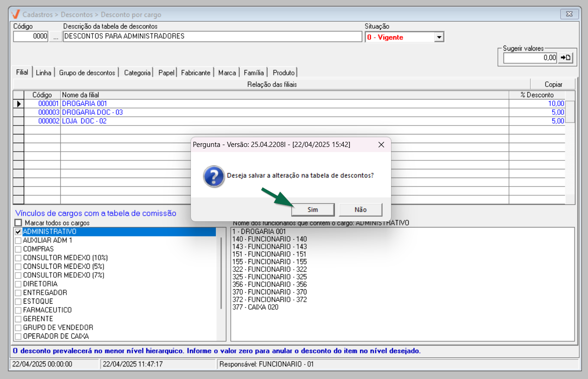The height and width of the screenshot is (379, 588).
Task: Select 155 - FUNCIONARIO - 155 entry
Action: click(269, 262)
